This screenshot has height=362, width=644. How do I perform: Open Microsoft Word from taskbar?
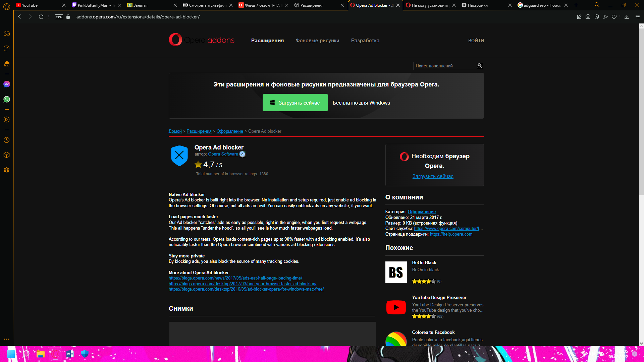coord(70,354)
